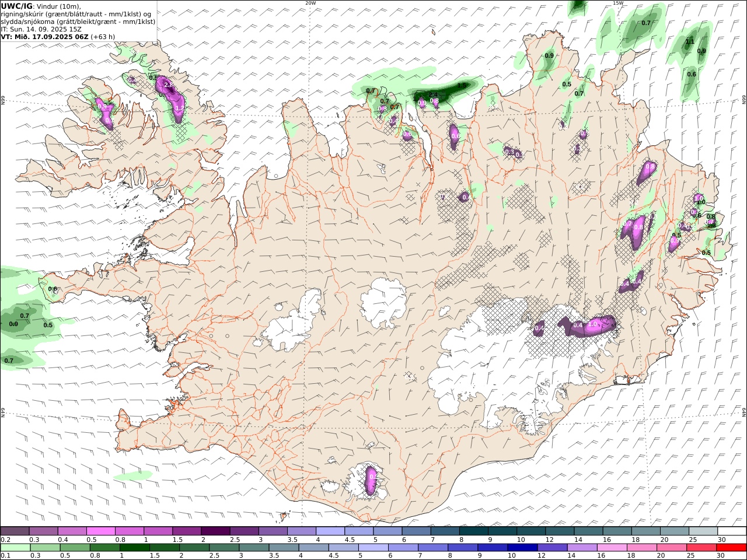Click the deep blue rain swatch labeled 10
This screenshot has height=560, width=747.
tap(523, 548)
